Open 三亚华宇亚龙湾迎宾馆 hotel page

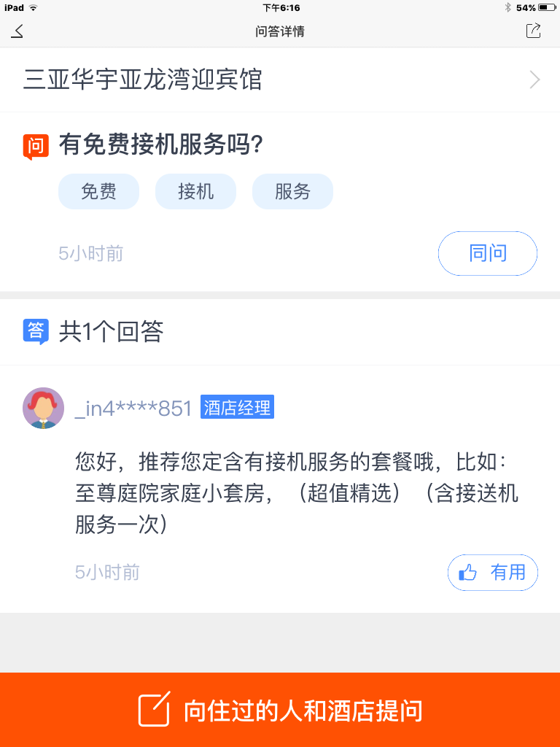click(143, 80)
